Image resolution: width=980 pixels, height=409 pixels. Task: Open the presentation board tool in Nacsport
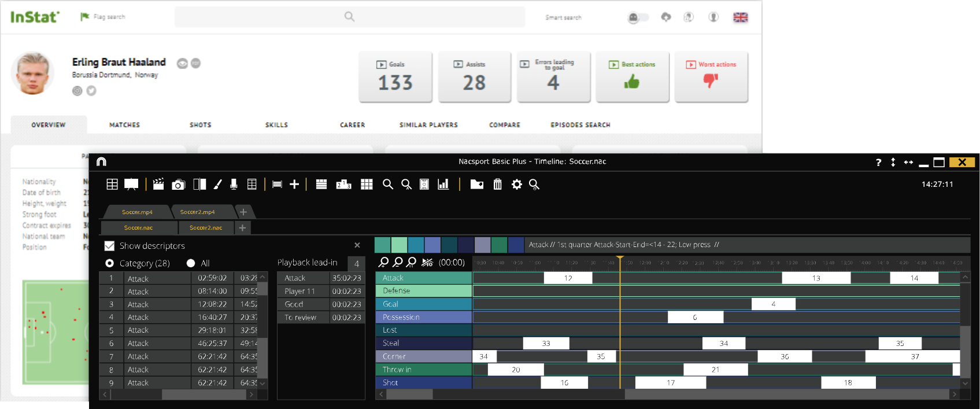131,184
